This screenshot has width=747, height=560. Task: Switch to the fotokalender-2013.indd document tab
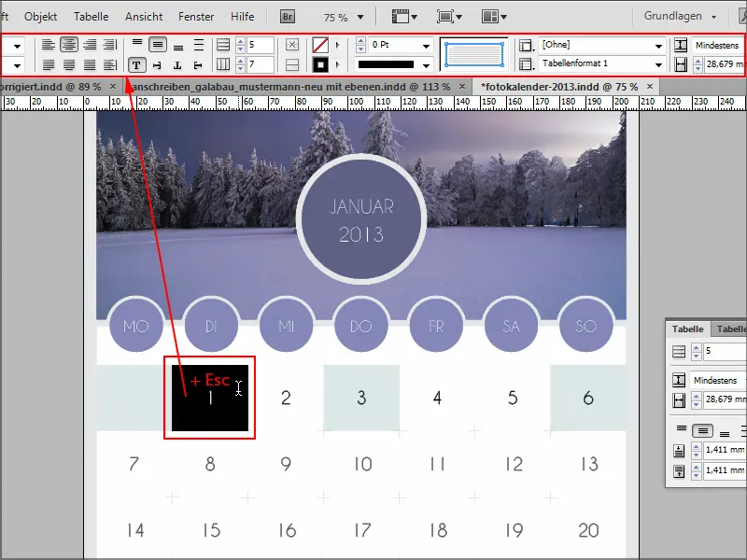pyautogui.click(x=560, y=85)
